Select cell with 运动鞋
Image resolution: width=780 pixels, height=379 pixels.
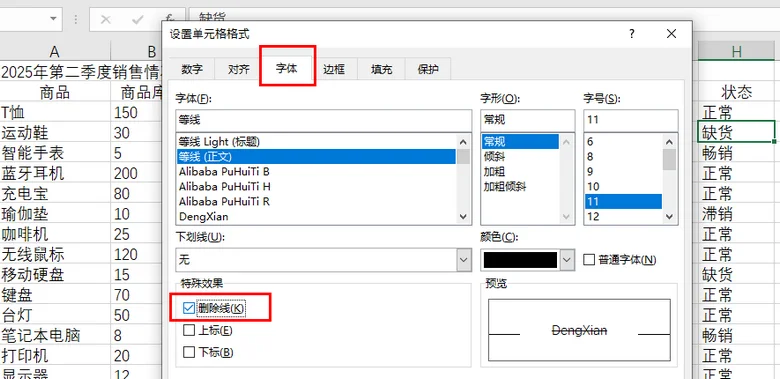coord(55,132)
